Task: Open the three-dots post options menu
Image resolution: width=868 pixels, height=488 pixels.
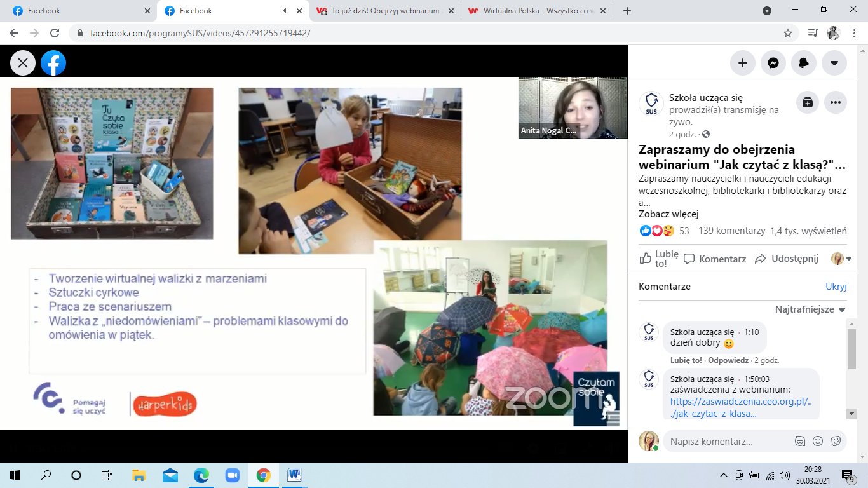Action: pos(836,102)
